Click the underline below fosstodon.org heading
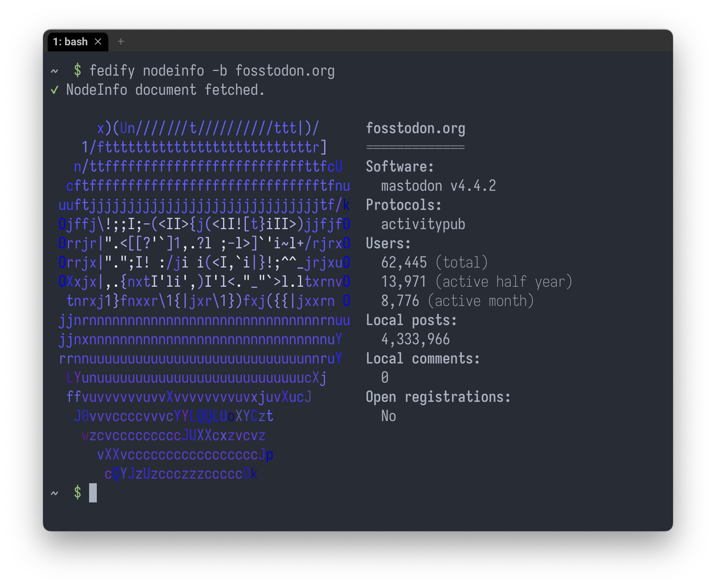The width and height of the screenshot is (716, 588). pos(415,147)
